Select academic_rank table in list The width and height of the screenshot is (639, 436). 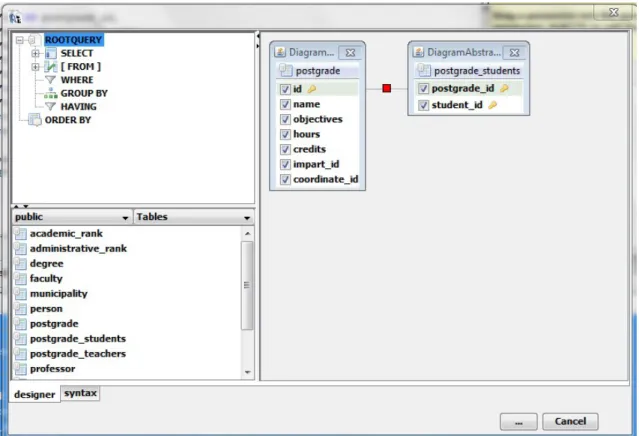click(66, 233)
